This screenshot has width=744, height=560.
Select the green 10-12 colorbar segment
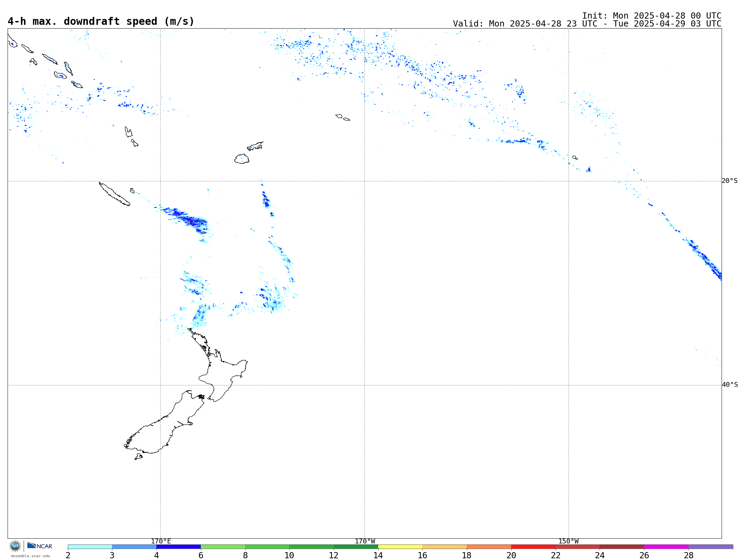(x=312, y=547)
